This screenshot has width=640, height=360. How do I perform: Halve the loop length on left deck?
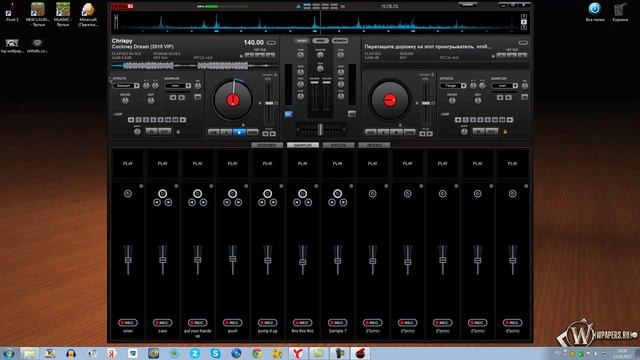131,120
